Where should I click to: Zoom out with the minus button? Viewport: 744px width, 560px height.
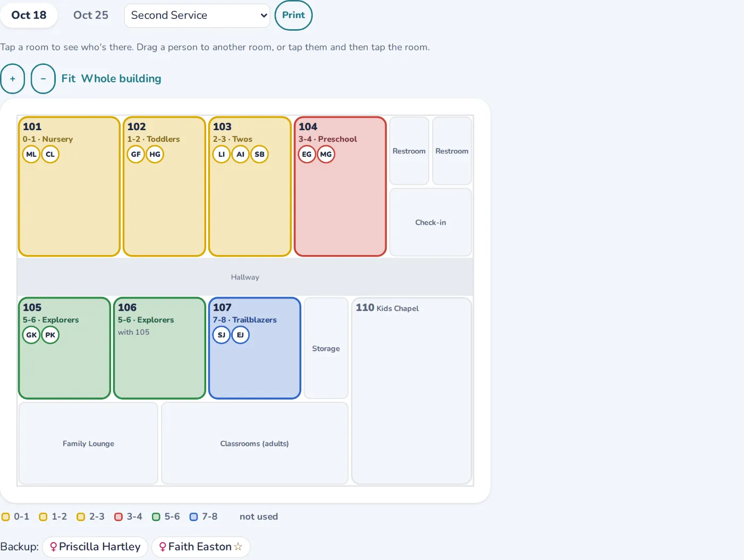click(x=43, y=79)
